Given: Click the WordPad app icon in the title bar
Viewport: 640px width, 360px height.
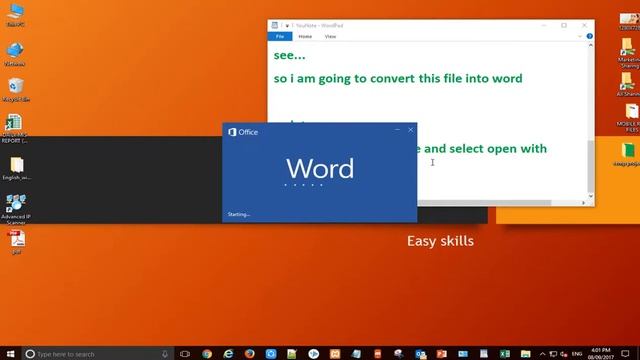Looking at the screenshot, I should tap(275, 25).
